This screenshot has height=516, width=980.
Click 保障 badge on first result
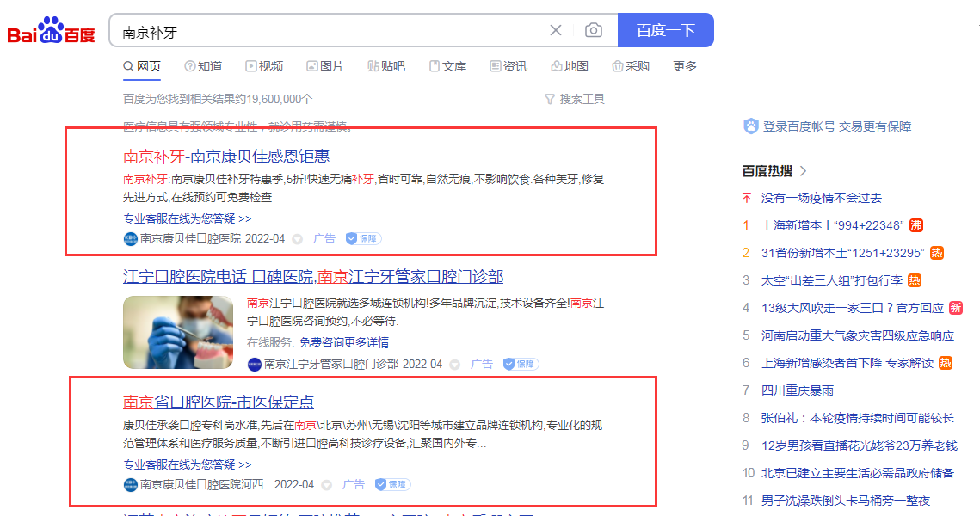click(x=363, y=238)
